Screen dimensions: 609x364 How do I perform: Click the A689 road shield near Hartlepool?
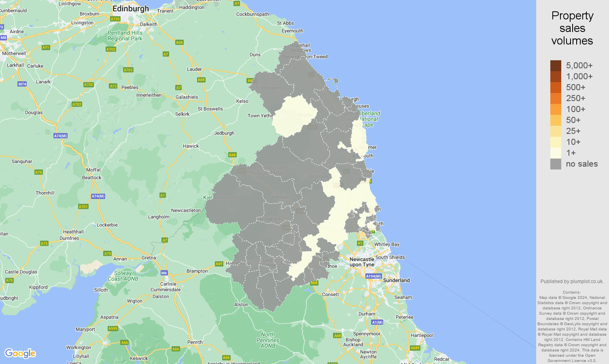[x=415, y=348]
